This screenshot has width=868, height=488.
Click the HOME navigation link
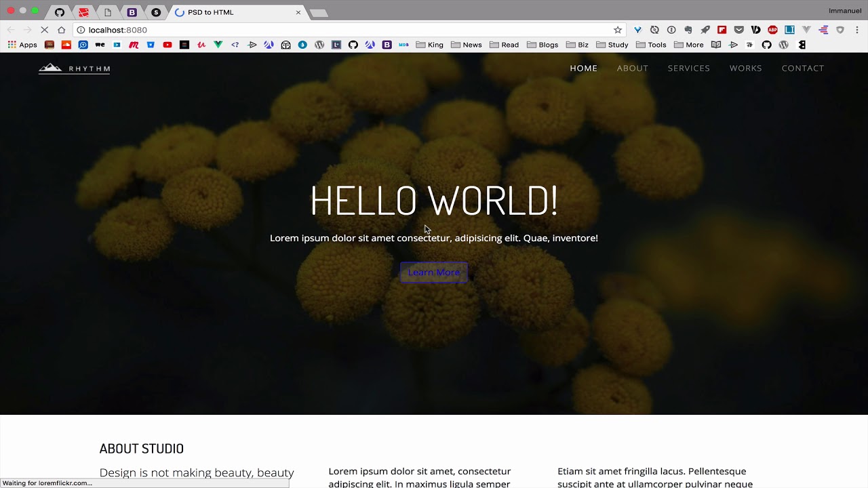pos(583,68)
